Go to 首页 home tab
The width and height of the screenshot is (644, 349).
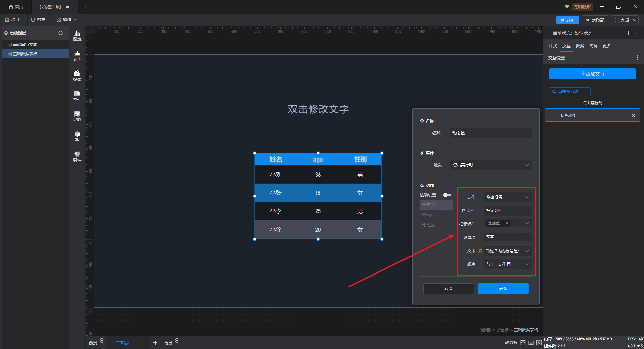16,7
